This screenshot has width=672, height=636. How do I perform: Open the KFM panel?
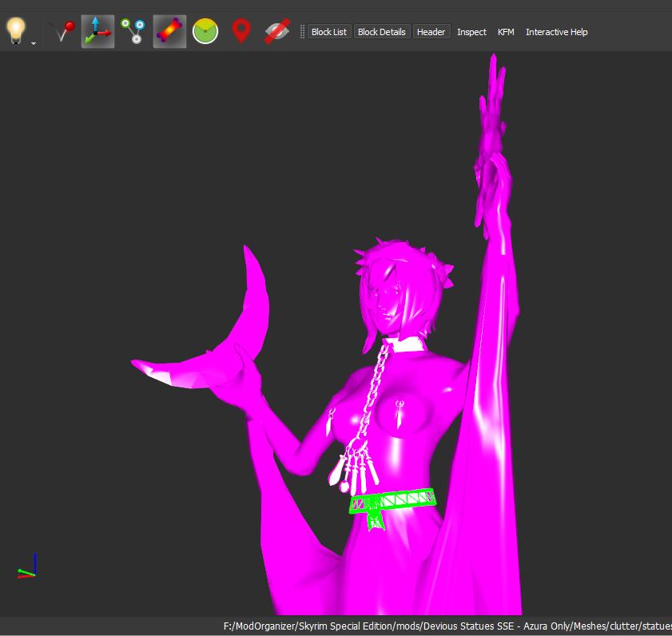click(x=506, y=32)
